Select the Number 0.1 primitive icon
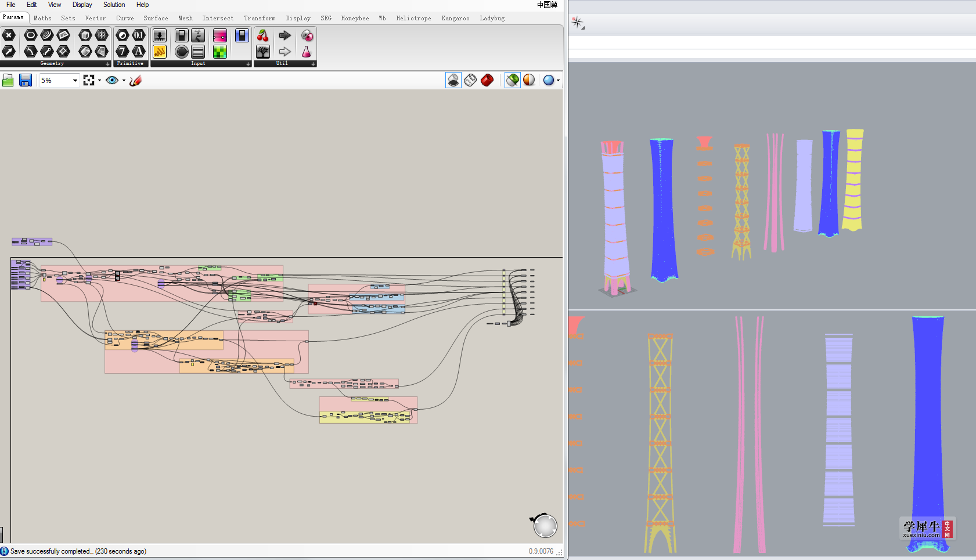The image size is (976, 560). [x=139, y=35]
